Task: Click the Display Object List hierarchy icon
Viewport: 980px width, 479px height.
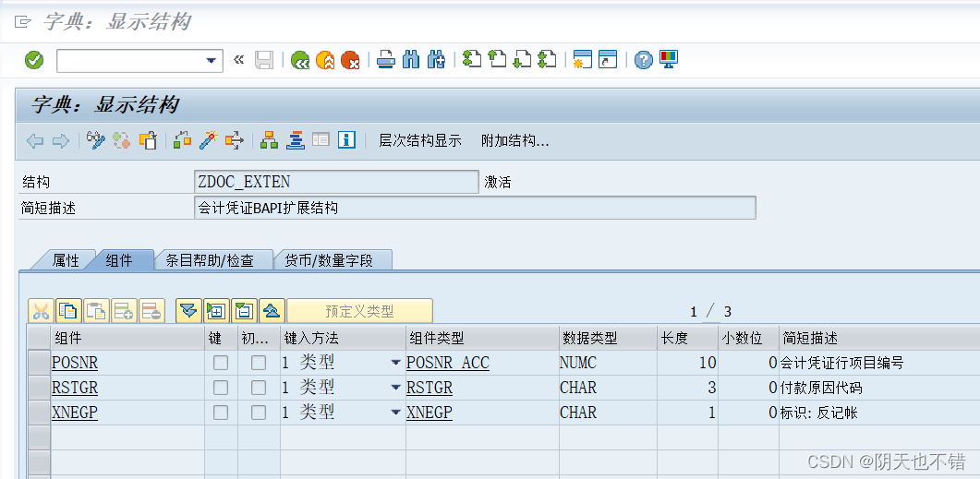Action: click(x=270, y=140)
